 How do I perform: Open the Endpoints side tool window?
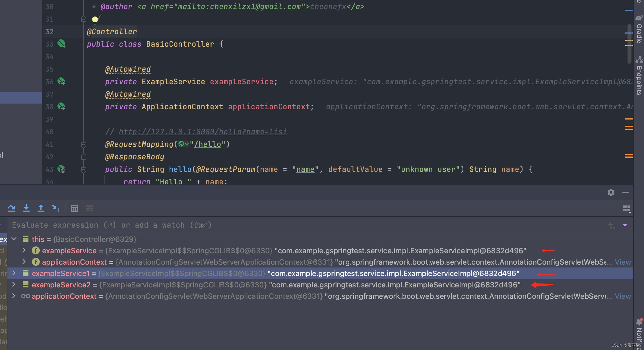coord(639,75)
